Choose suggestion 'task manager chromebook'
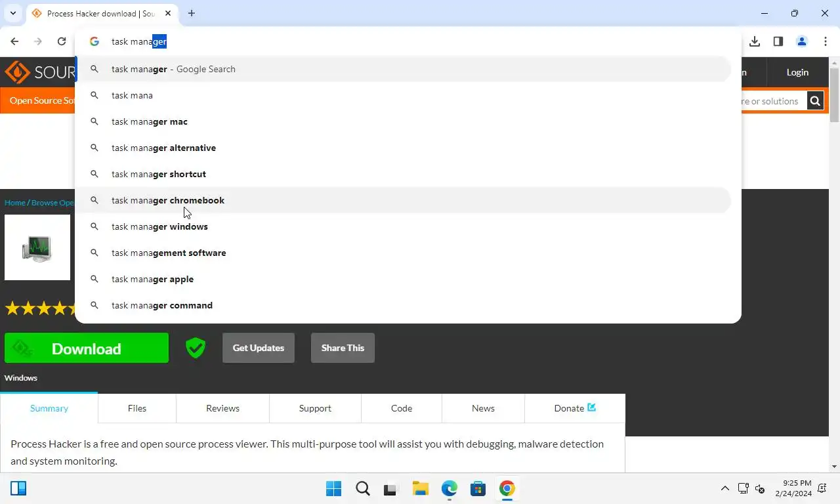The image size is (840, 504). [403, 200]
